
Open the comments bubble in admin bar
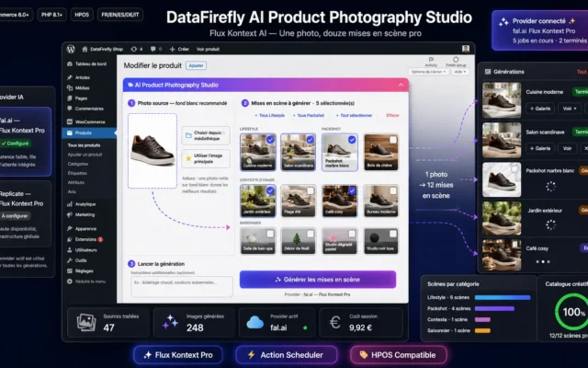153,49
